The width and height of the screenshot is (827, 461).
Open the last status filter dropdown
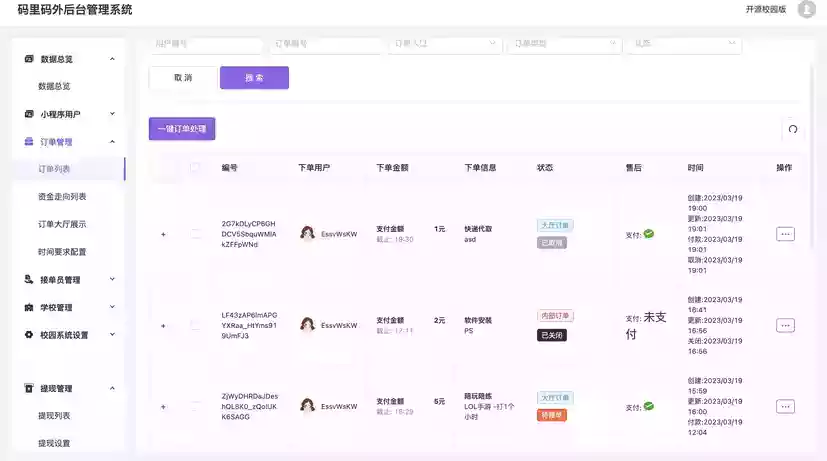(684, 44)
